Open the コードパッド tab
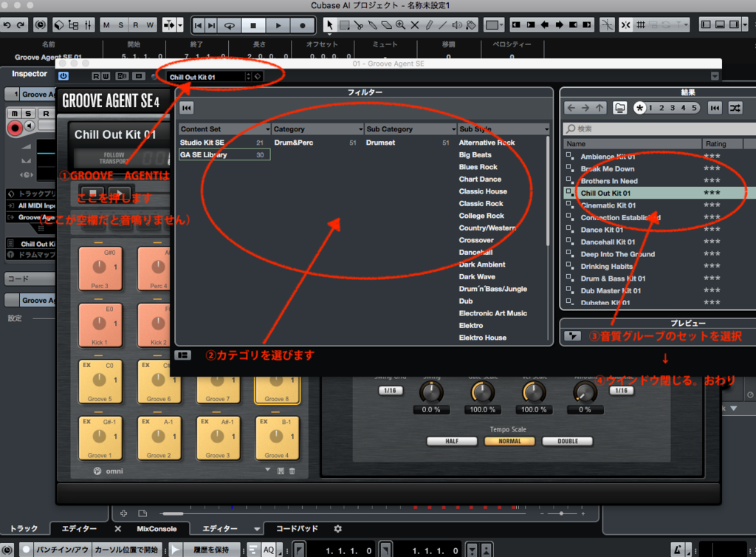The image size is (756, 557). [297, 529]
